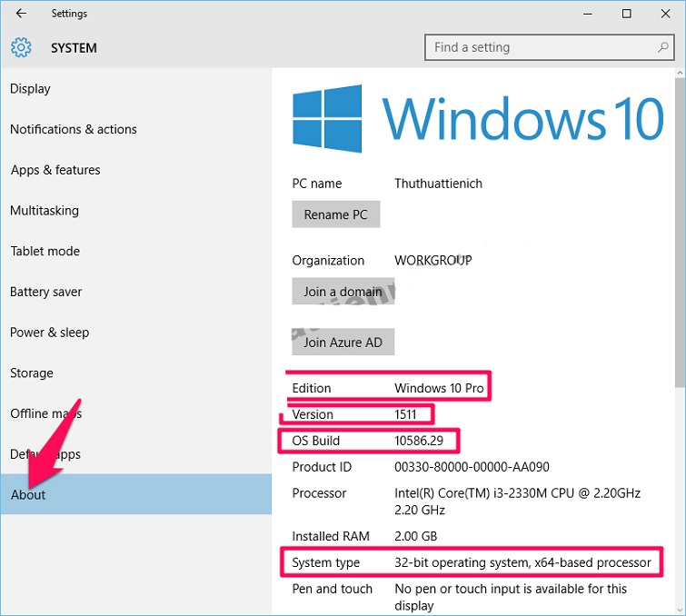Go to Storage settings
This screenshot has height=616, width=686.
coord(32,373)
